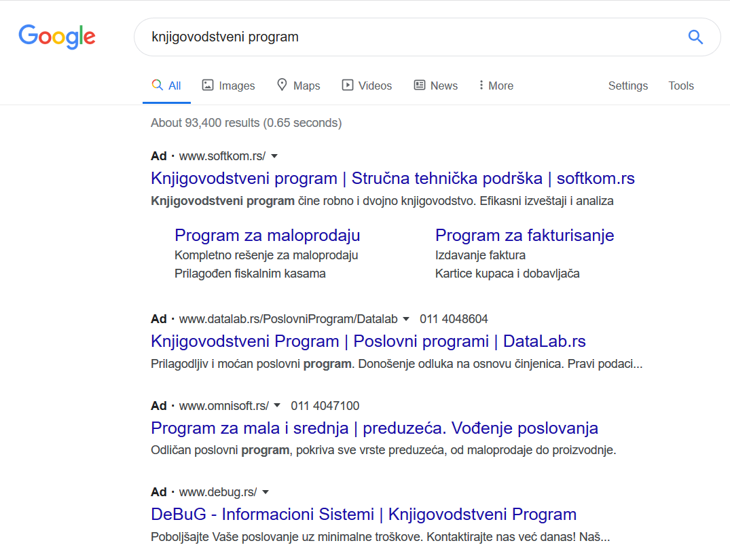Open the News tab
The image size is (730, 560).
436,86
